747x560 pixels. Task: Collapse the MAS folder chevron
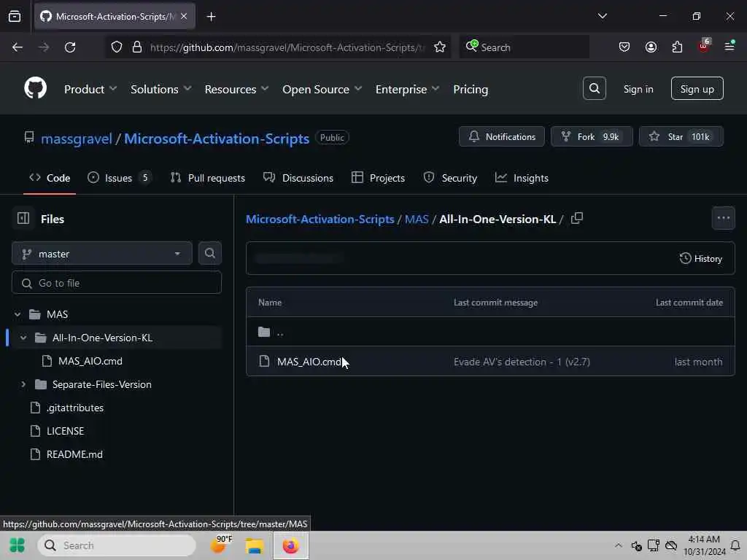pos(18,314)
